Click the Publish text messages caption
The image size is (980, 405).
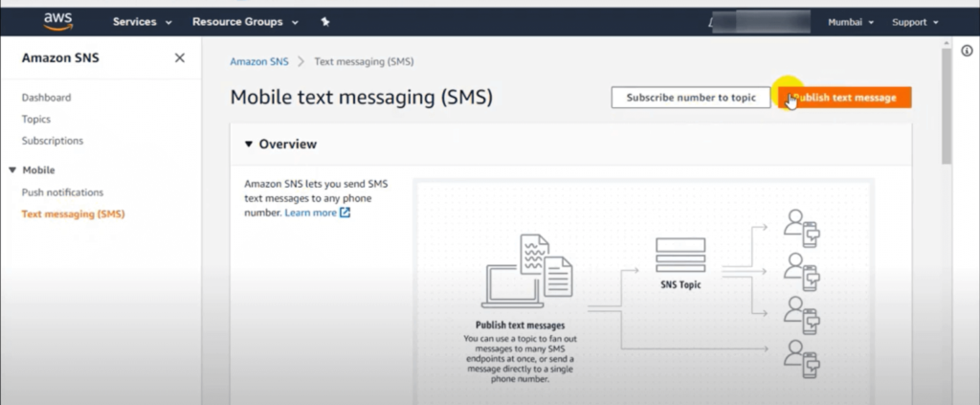(x=520, y=326)
